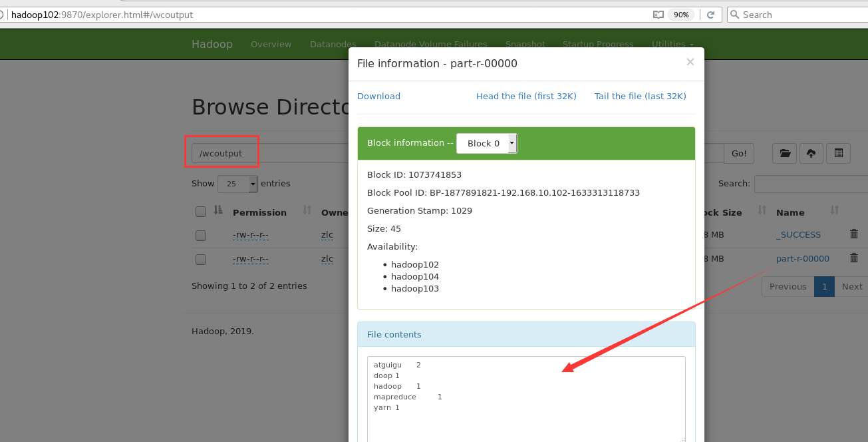Click the Block Pool ID text line
Viewport: 868px width, 442px height.
click(504, 192)
